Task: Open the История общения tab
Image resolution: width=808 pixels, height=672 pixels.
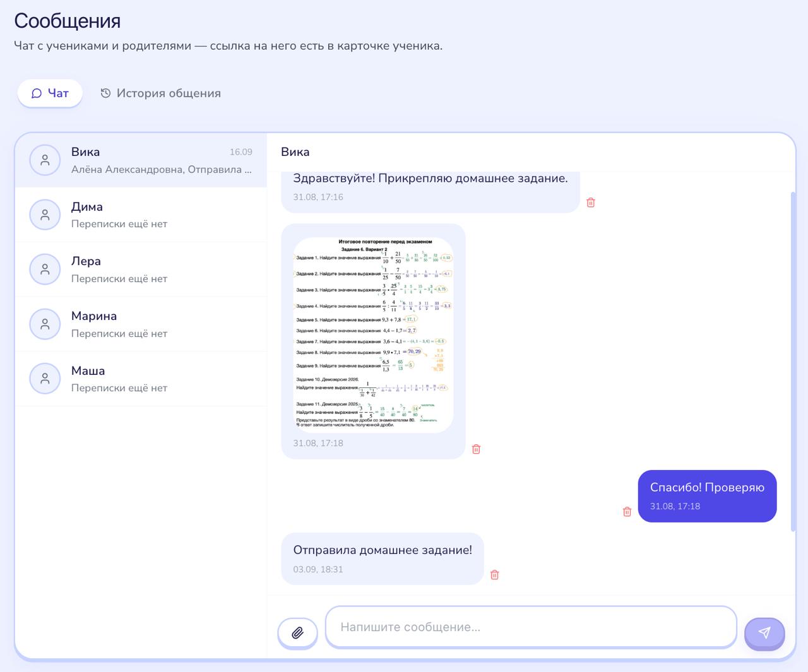Action: (160, 93)
